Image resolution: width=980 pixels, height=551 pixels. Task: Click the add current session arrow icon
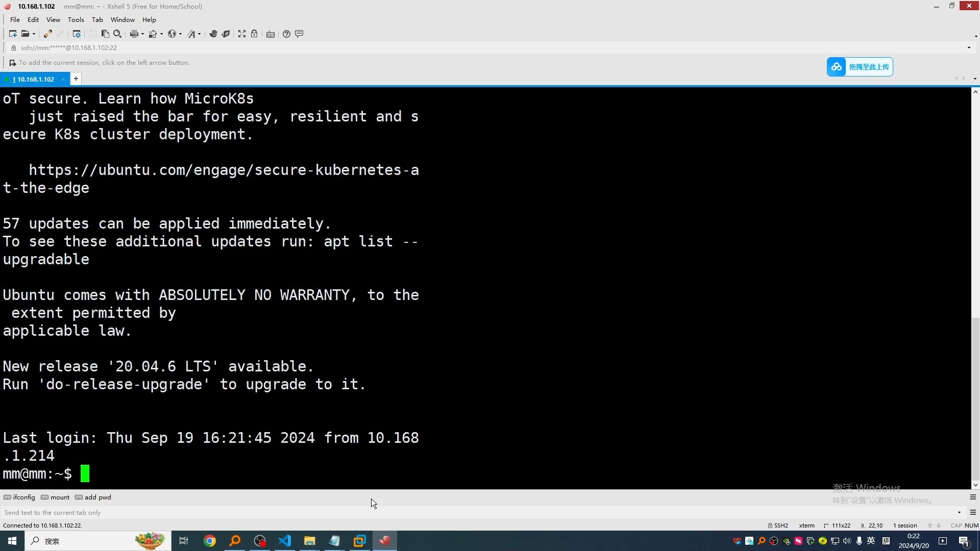[x=12, y=63]
